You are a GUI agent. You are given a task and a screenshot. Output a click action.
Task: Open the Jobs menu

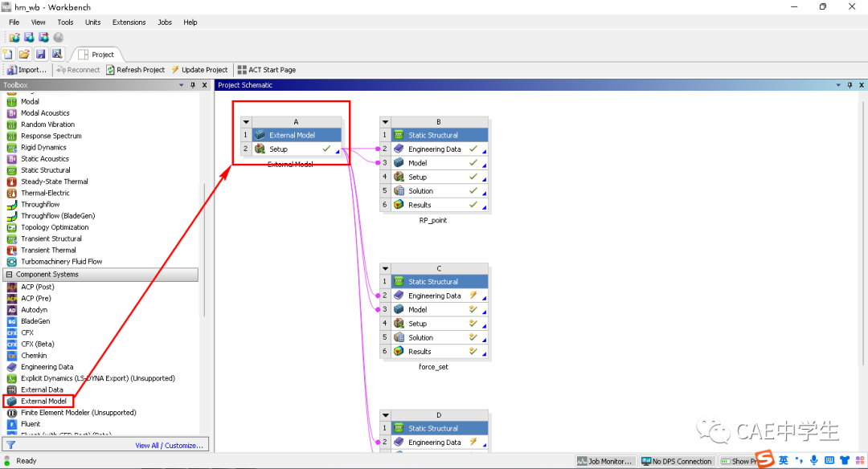click(165, 22)
